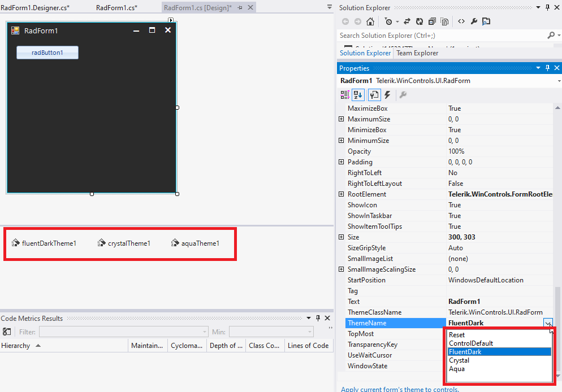Expand the Size property
Viewport: 562px width, 392px height.
(341, 237)
